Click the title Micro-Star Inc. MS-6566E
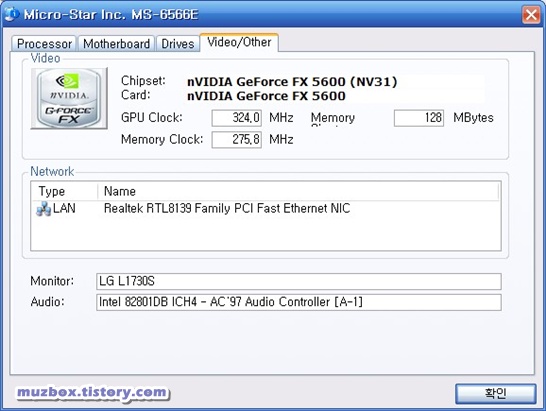Image resolution: width=546 pixels, height=411 pixels. (111, 15)
